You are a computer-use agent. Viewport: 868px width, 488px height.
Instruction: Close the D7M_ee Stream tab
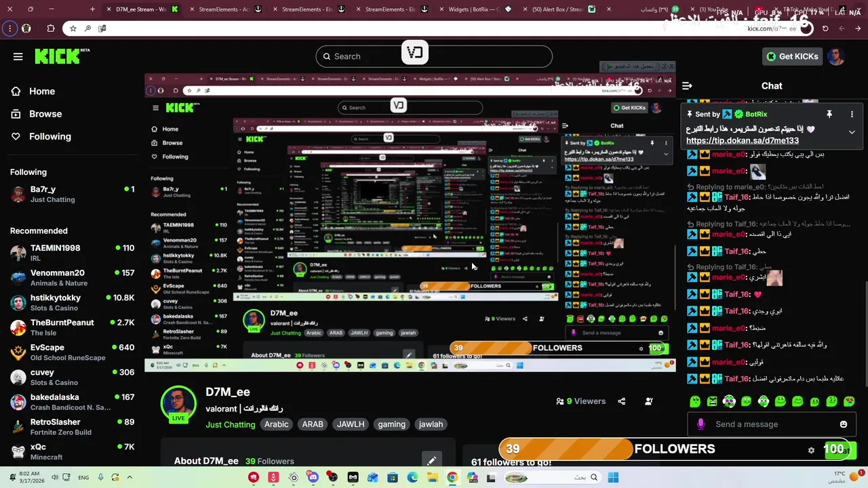[x=110, y=9]
